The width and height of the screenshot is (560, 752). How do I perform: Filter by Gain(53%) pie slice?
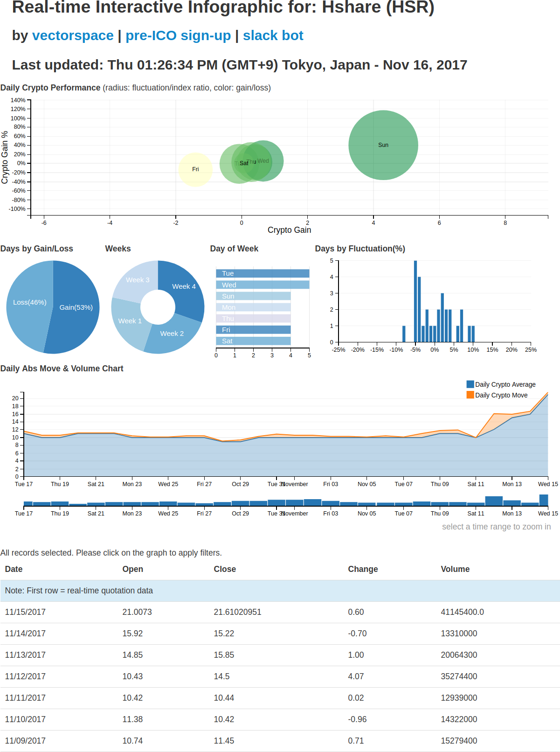click(75, 307)
